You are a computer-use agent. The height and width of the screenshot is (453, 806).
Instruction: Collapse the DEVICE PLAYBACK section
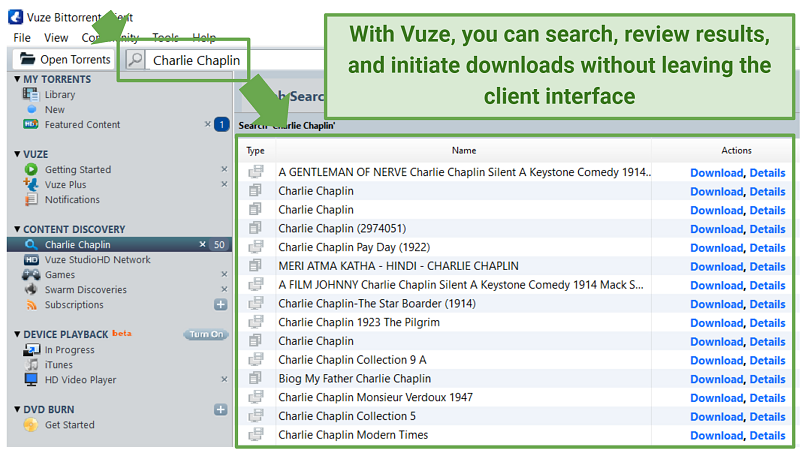click(17, 334)
